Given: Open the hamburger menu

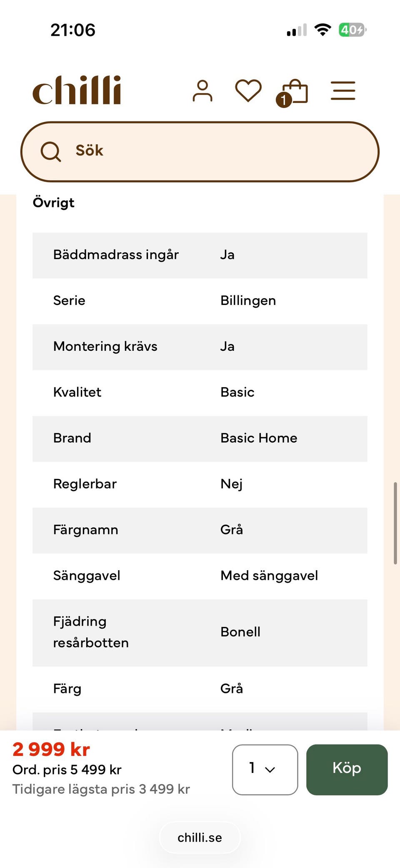Looking at the screenshot, I should (x=343, y=91).
